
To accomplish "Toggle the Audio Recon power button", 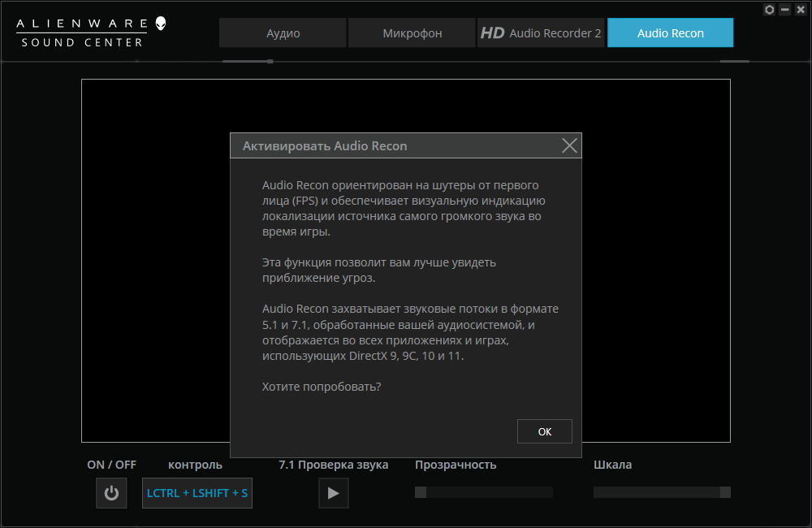I will [111, 493].
